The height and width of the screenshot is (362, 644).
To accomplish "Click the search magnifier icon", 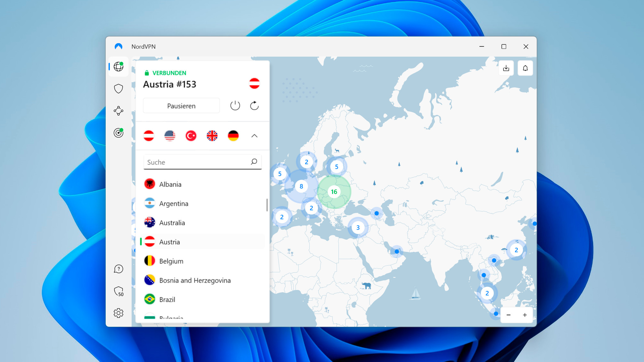I will point(254,162).
